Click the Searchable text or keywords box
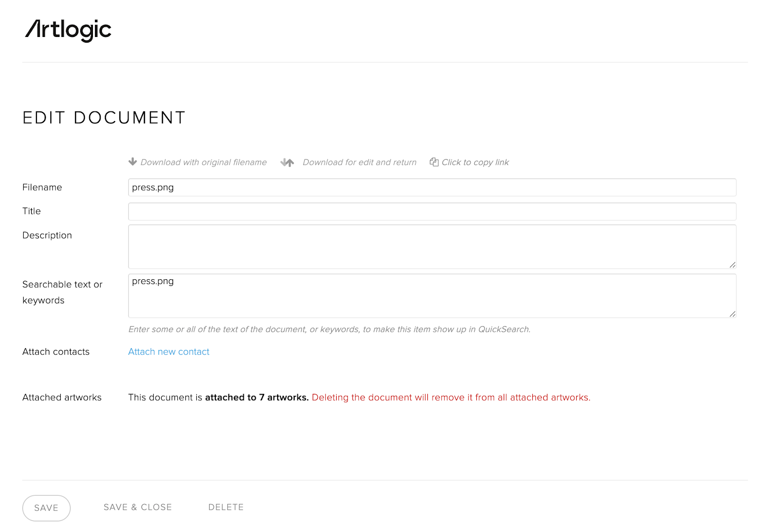 click(432, 296)
